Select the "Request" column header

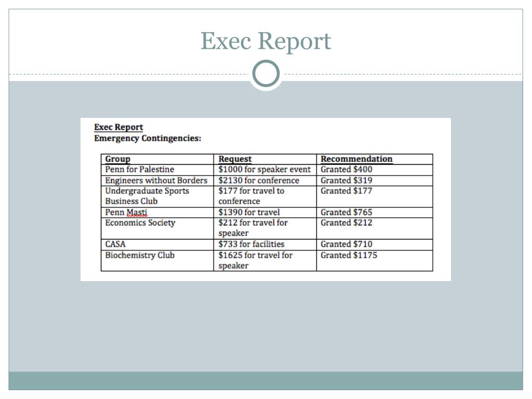pyautogui.click(x=265, y=159)
